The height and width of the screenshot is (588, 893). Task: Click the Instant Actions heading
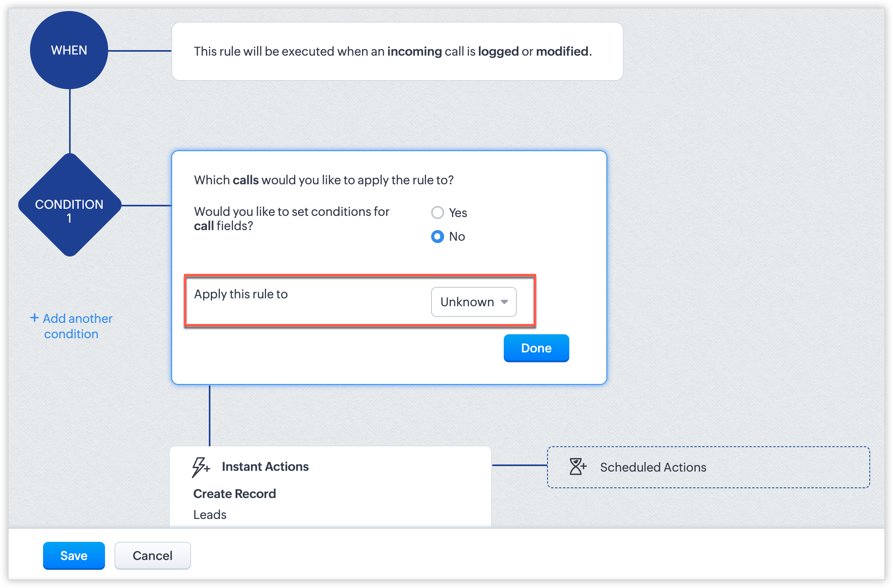(x=265, y=466)
